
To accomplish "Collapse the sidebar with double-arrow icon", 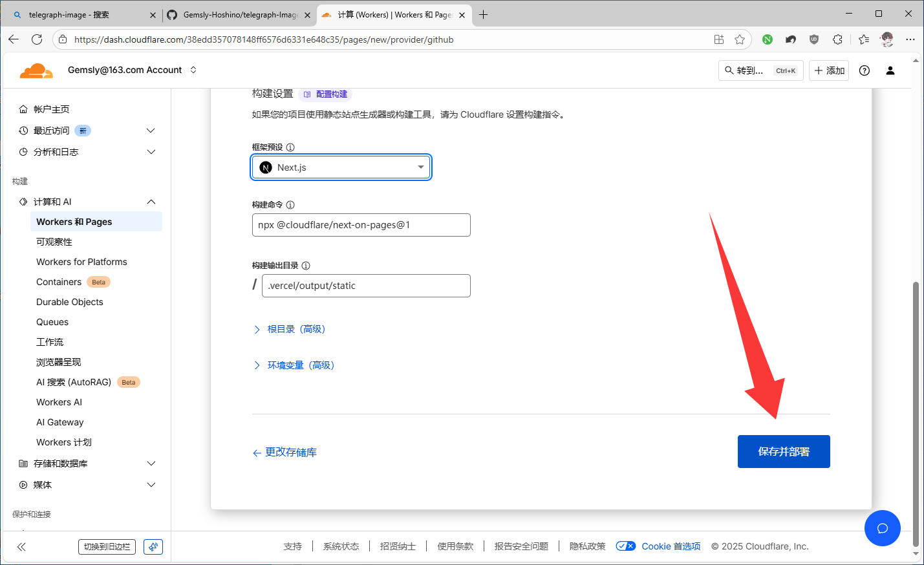I will tap(21, 547).
